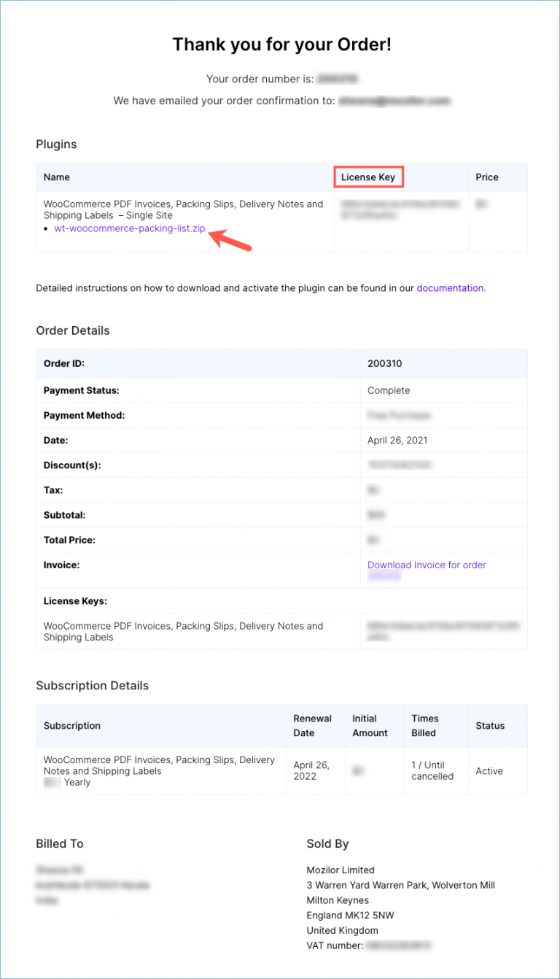Click the Invoice label

(x=61, y=565)
